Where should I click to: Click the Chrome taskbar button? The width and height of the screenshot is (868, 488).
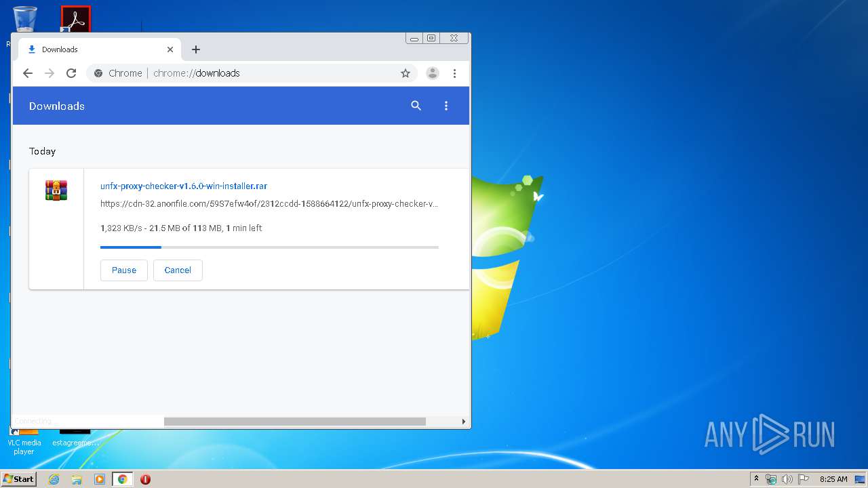click(x=123, y=479)
